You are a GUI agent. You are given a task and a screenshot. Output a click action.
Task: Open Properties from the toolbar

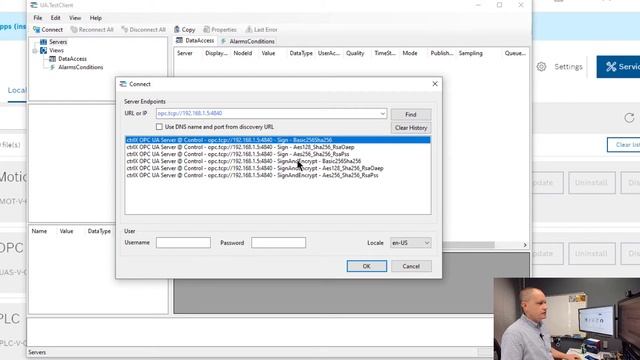click(x=220, y=30)
